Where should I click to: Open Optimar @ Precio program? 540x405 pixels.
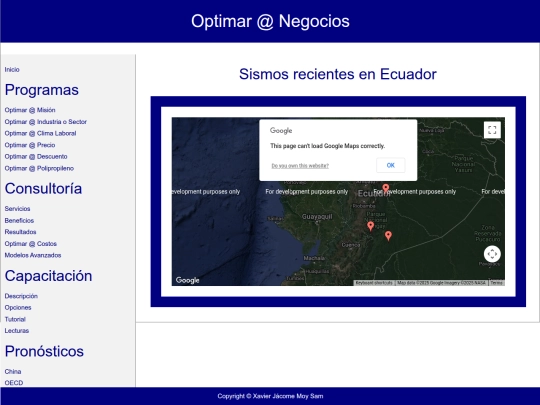(30, 145)
